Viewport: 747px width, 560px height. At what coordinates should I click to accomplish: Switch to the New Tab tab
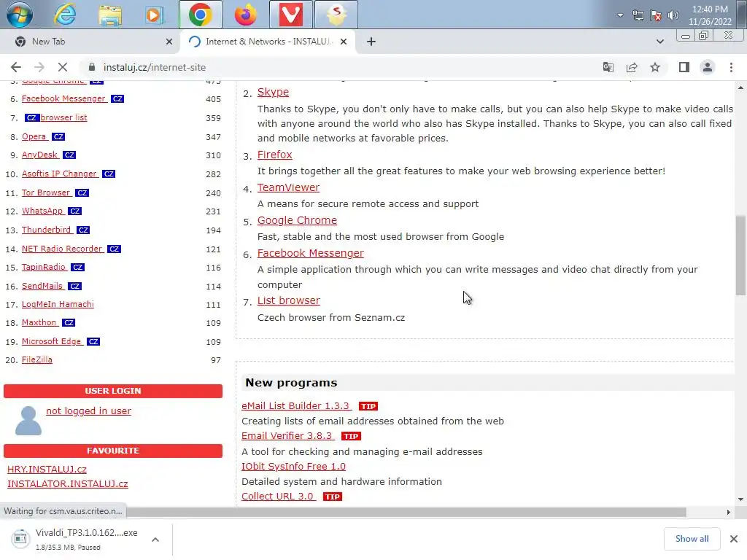(90, 42)
